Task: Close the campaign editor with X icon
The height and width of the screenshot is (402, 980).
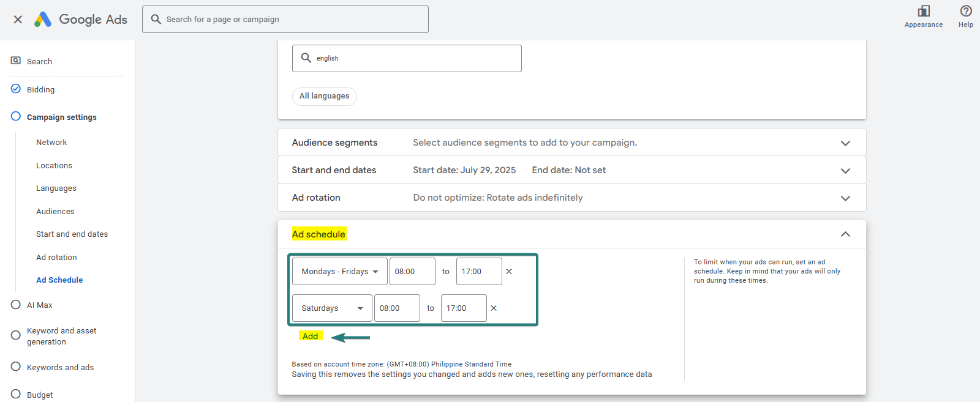Action: coord(18,20)
